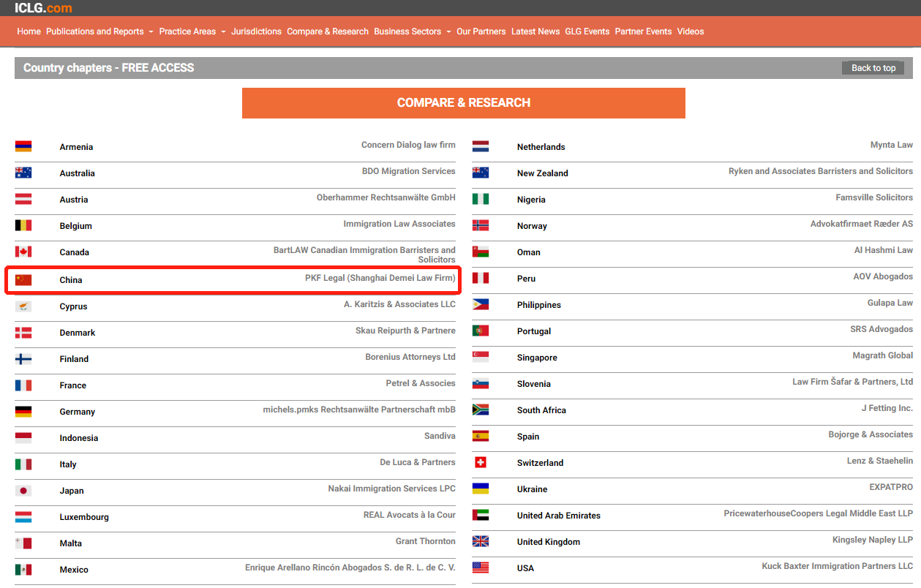Click the China flag icon
921x588 pixels.
pyautogui.click(x=23, y=279)
